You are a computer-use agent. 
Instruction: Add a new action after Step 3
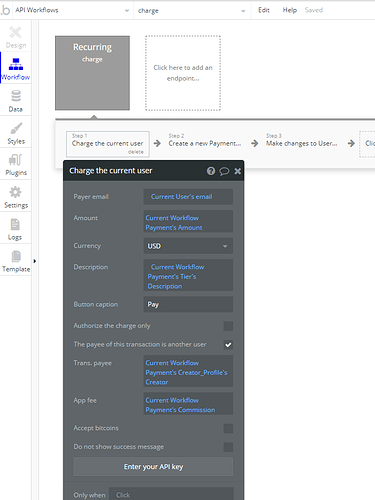367,144
